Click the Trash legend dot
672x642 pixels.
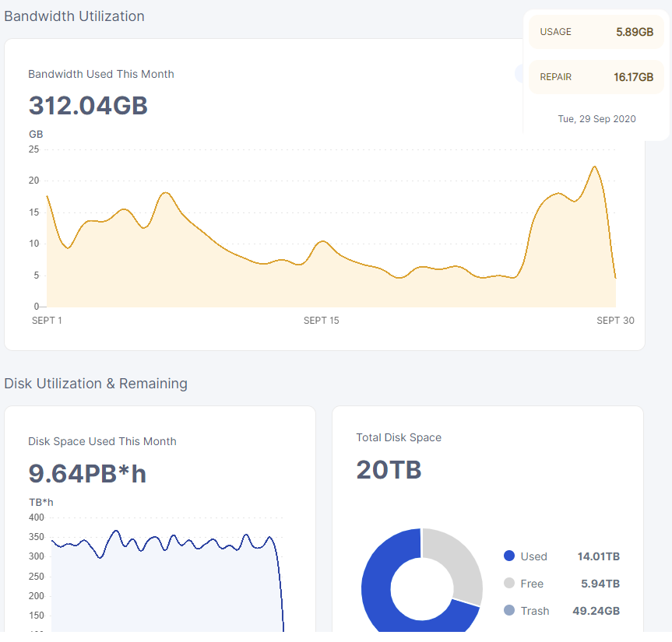pyautogui.click(x=509, y=611)
